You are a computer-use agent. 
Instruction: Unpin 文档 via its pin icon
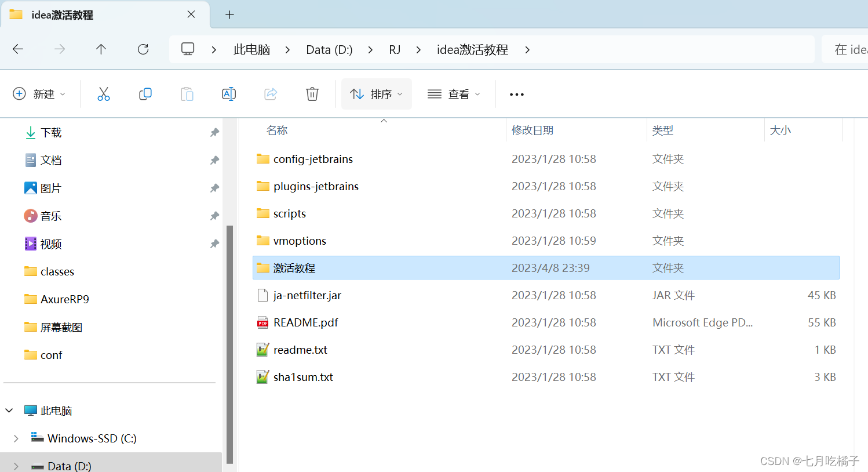214,160
